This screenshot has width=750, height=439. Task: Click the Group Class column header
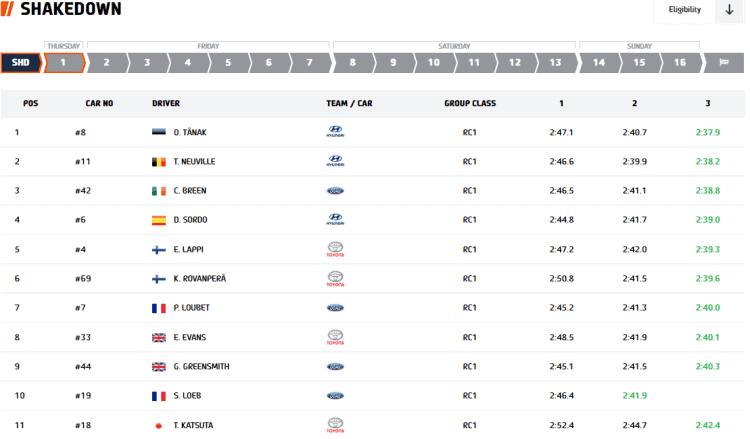470,103
